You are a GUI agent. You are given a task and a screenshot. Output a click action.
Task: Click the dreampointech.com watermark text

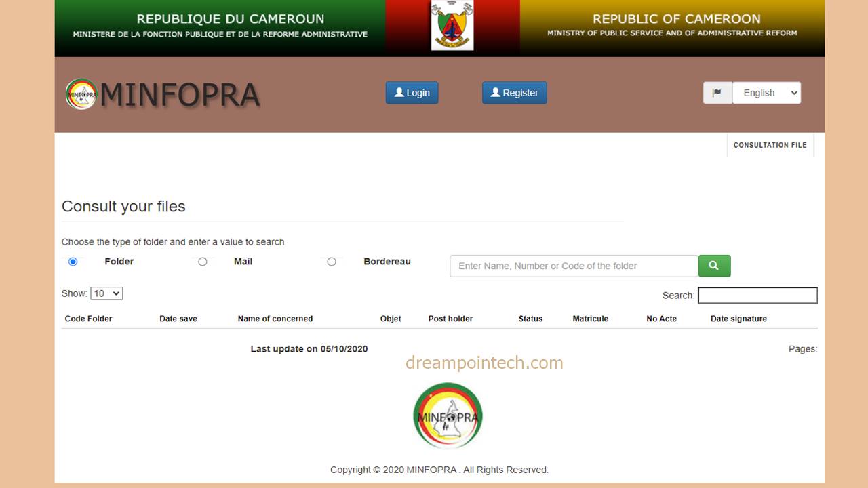point(483,362)
